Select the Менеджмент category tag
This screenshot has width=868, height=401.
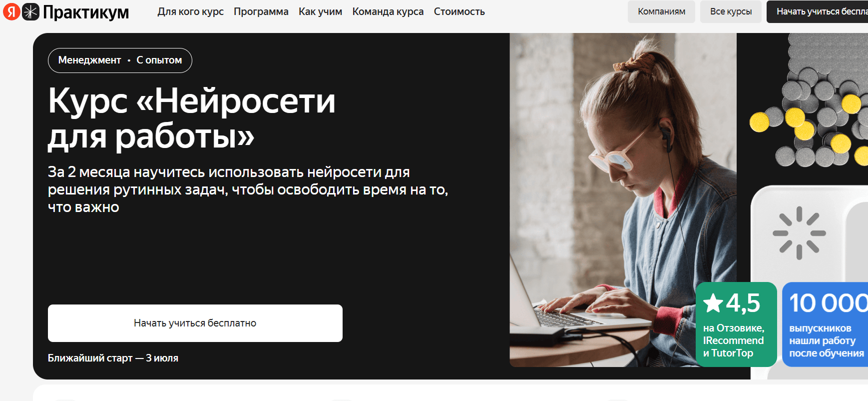coord(89,60)
